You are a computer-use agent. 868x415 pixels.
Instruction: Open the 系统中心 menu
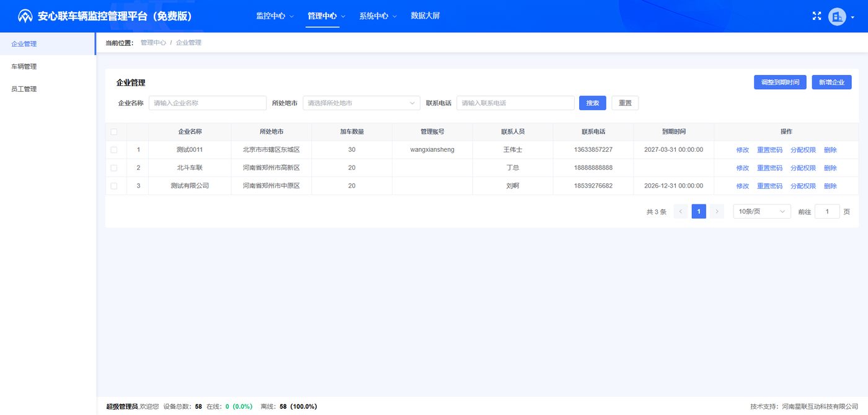point(378,16)
